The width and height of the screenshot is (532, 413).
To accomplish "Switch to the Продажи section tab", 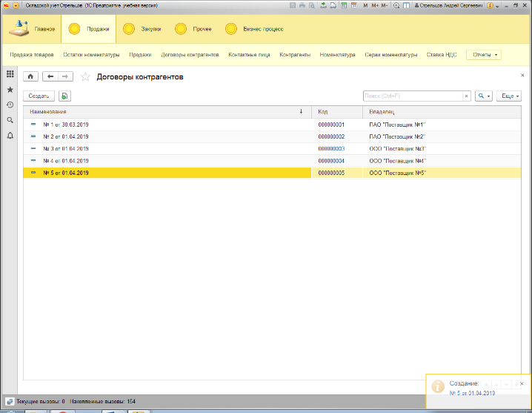I will [89, 29].
